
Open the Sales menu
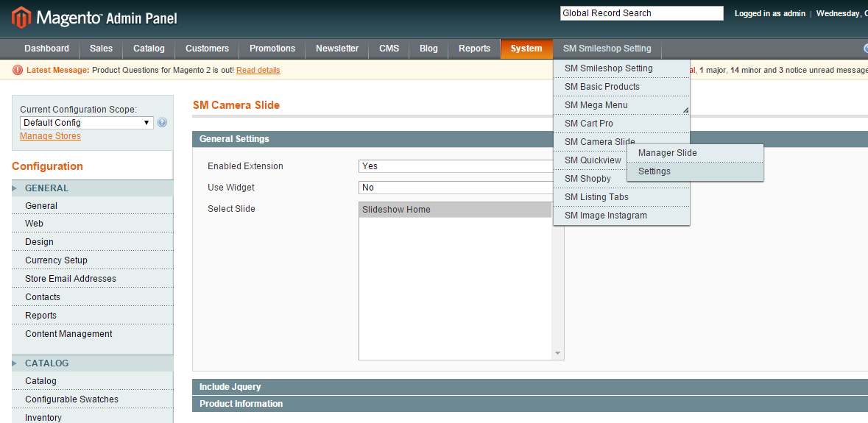pyautogui.click(x=102, y=49)
